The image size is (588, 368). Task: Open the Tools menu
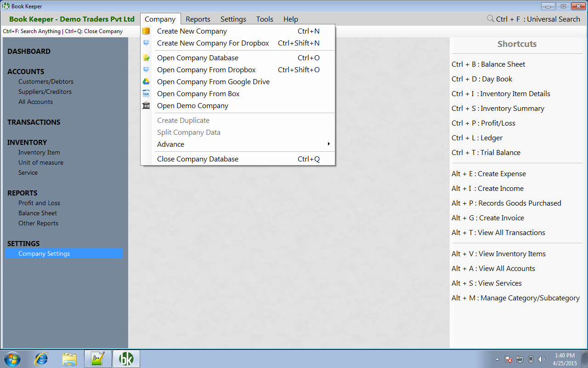[265, 19]
